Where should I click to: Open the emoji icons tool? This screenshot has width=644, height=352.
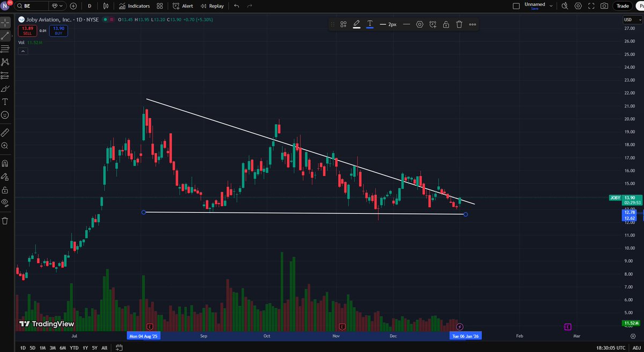[x=5, y=115]
